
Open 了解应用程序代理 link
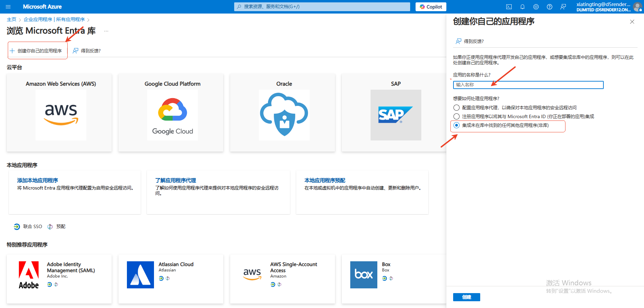tap(176, 180)
